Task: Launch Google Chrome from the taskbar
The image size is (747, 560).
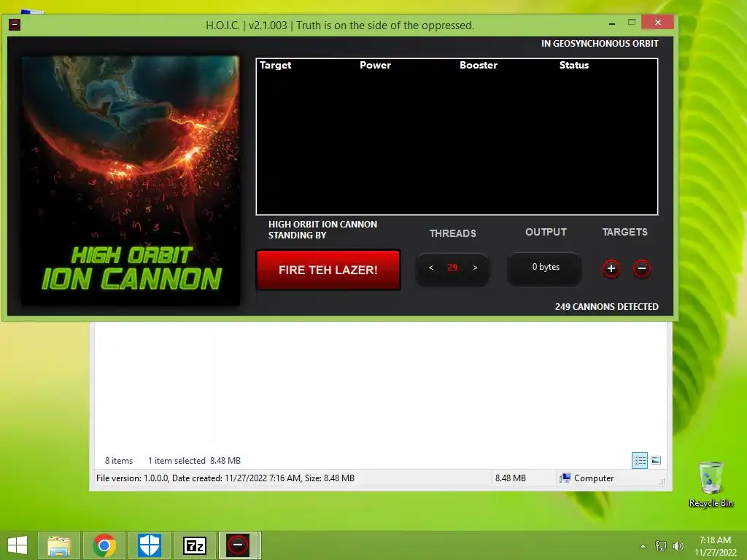Action: click(x=104, y=545)
